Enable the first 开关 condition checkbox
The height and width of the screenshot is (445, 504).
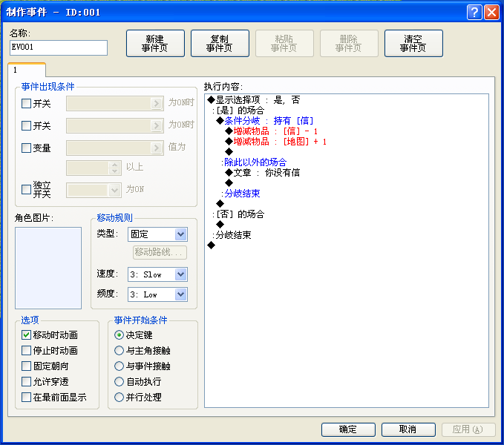26,104
